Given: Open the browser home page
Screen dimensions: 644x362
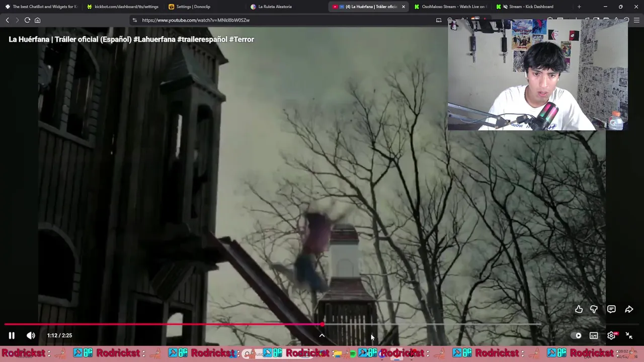Looking at the screenshot, I should click(37, 20).
